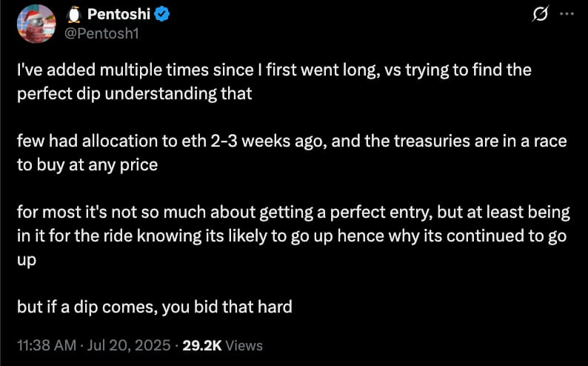This screenshot has height=366, width=588.
Task: Click the line "but if a dip comes"
Action: (x=154, y=306)
